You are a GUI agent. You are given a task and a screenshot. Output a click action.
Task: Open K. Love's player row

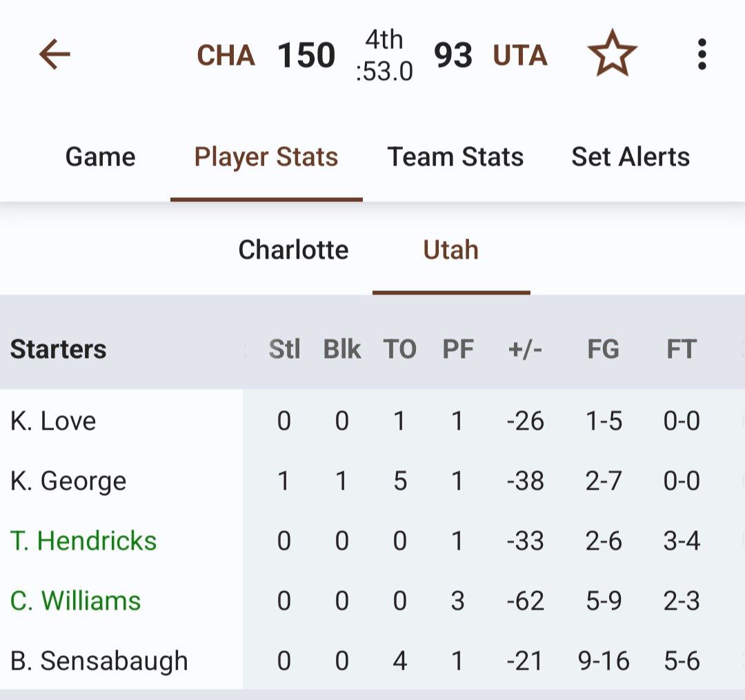pyautogui.click(x=53, y=421)
